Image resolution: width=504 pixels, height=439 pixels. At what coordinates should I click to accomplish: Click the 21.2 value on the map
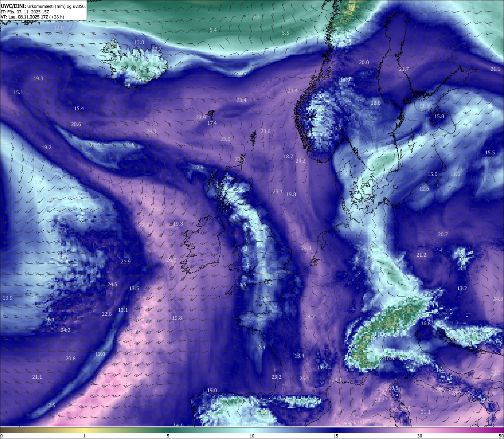(x=421, y=255)
